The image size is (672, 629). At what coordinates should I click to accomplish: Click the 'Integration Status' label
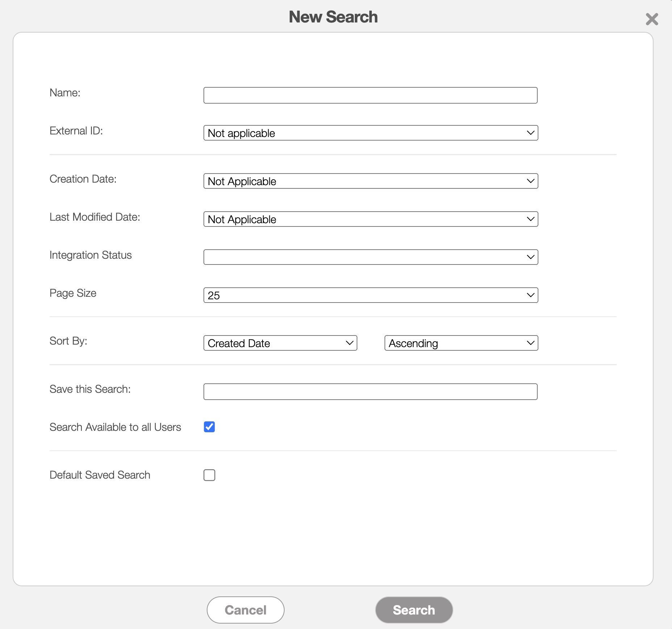[91, 255]
